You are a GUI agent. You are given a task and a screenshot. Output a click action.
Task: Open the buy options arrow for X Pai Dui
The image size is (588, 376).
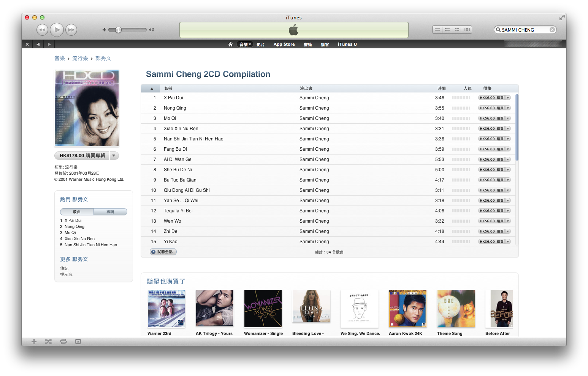pos(508,98)
